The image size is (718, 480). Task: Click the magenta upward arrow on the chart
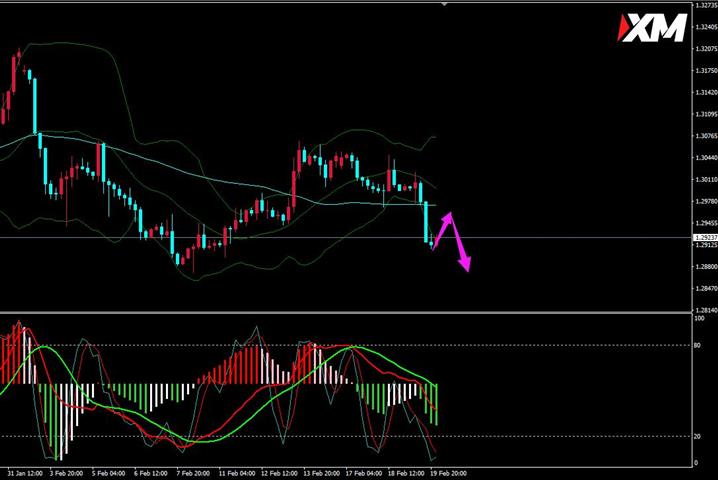[442, 230]
